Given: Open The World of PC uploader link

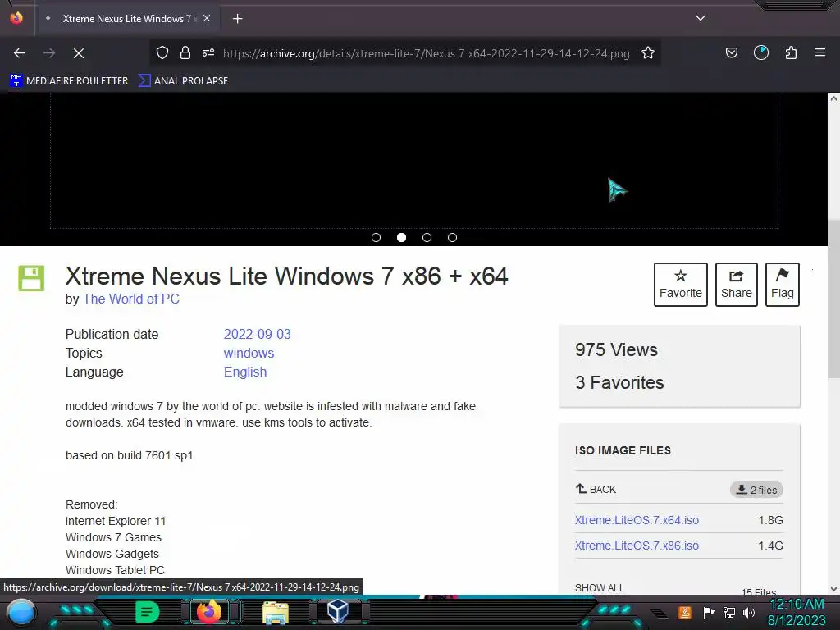Looking at the screenshot, I should 131,299.
